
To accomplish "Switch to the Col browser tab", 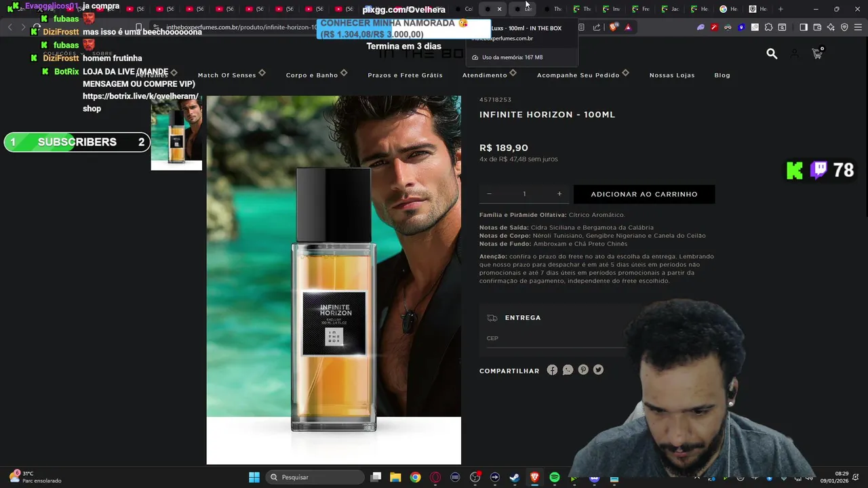I will (x=464, y=9).
